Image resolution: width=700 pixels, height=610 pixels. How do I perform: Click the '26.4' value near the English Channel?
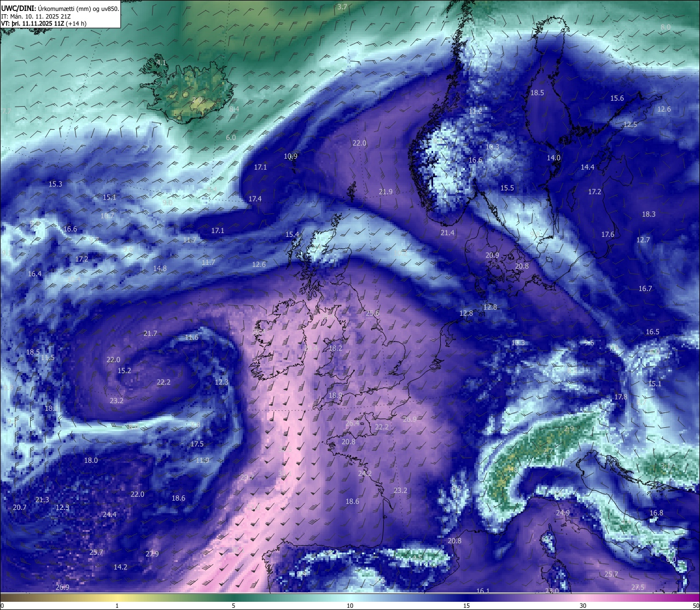tap(353, 423)
